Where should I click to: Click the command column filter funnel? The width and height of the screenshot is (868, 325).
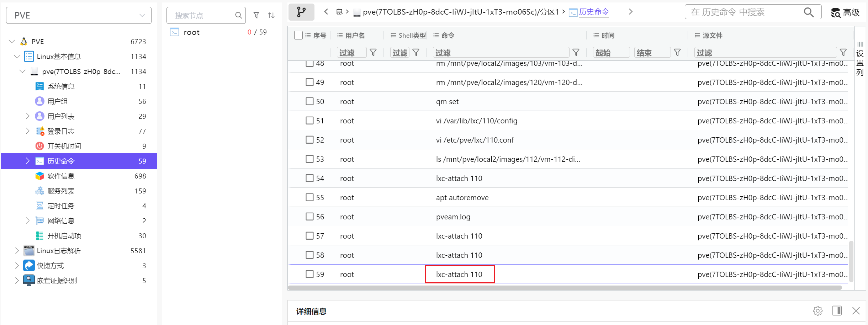576,53
